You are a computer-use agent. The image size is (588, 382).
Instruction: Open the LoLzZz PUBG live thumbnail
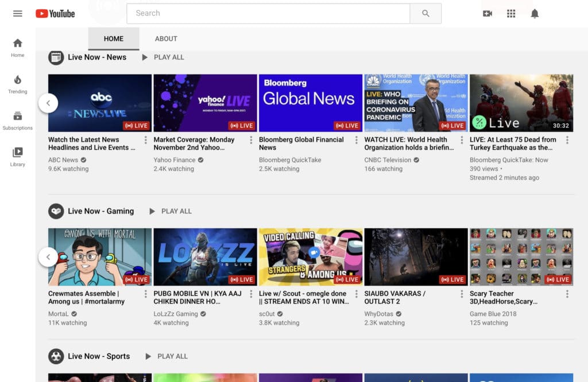coord(205,257)
